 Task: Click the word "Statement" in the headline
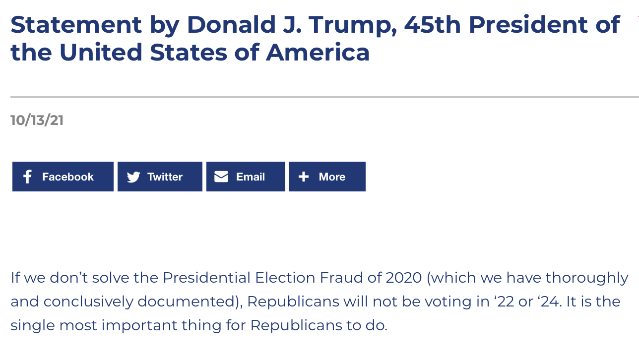tap(76, 24)
